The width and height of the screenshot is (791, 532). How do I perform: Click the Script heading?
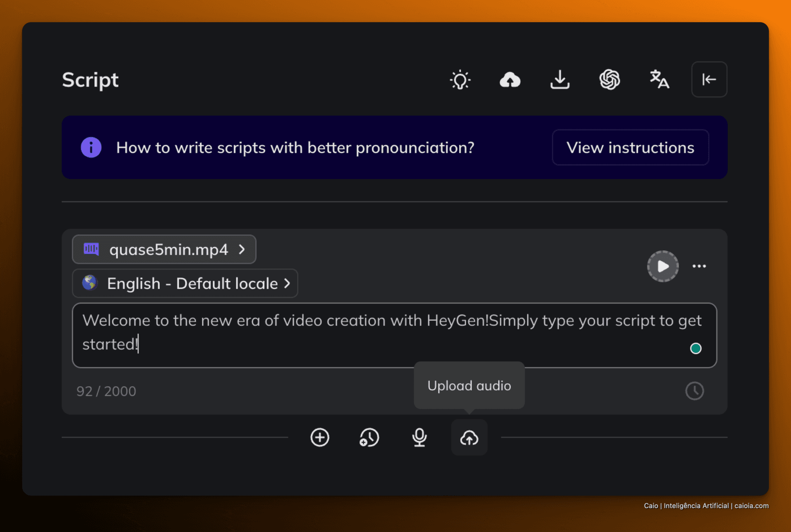tap(90, 80)
